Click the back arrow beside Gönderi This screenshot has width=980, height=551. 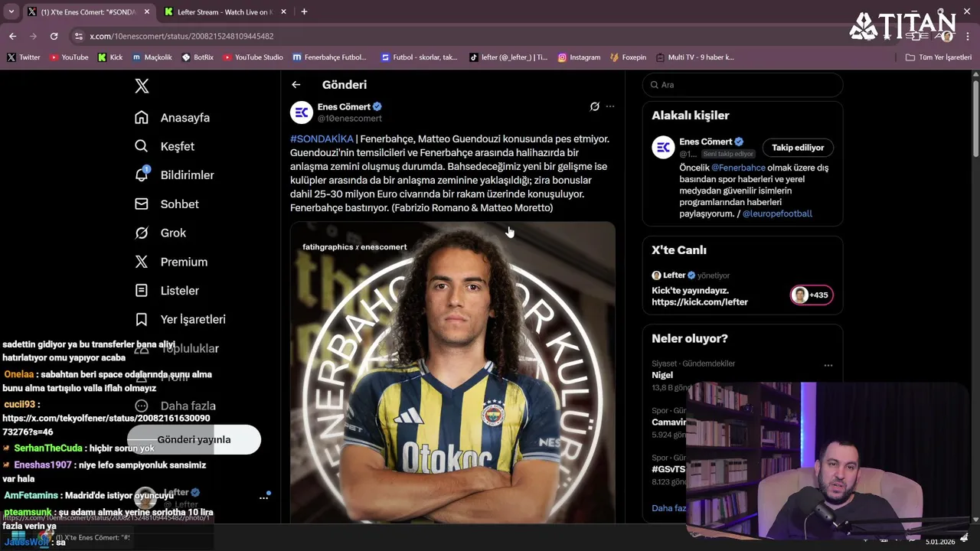point(296,85)
